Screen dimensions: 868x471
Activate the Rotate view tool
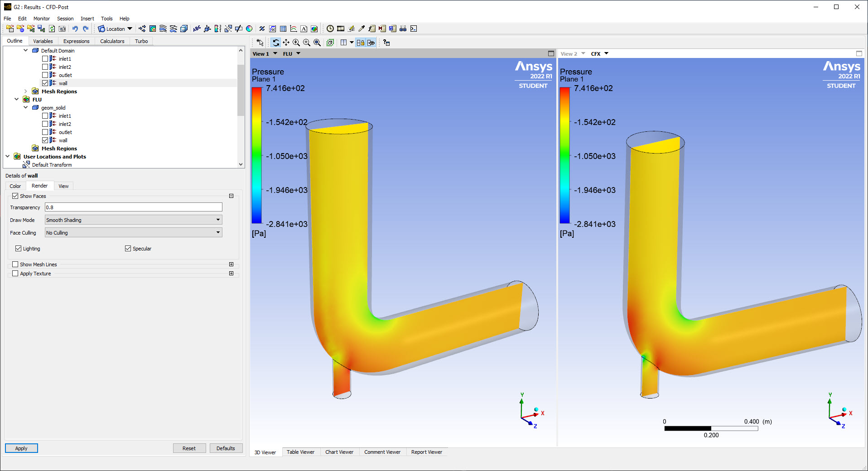click(x=276, y=42)
